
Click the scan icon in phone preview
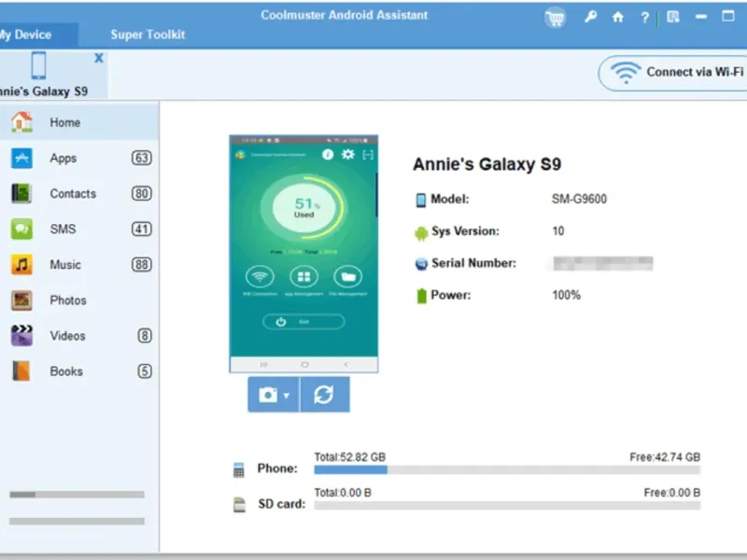click(368, 155)
